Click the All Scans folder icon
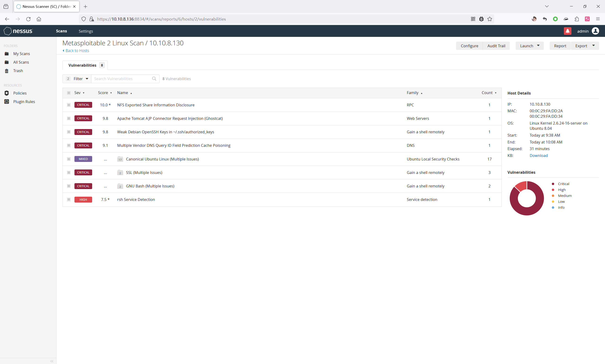The height and width of the screenshot is (364, 605). [x=7, y=62]
